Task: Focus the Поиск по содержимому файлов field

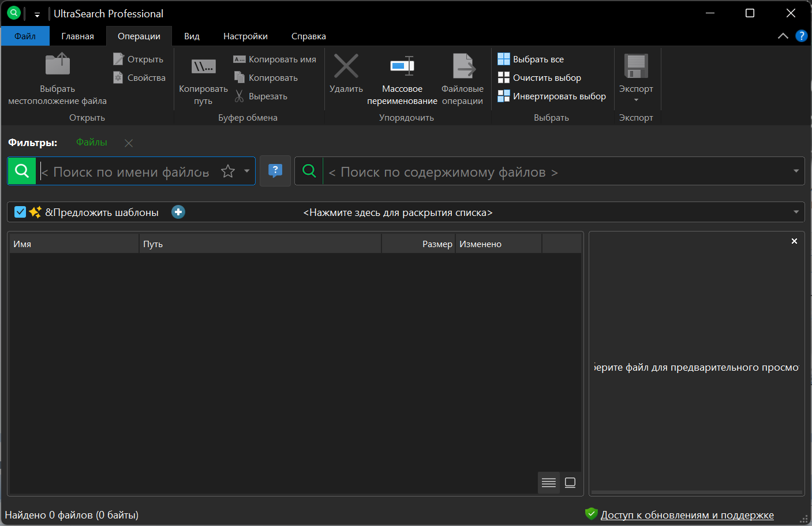Action: coord(557,171)
